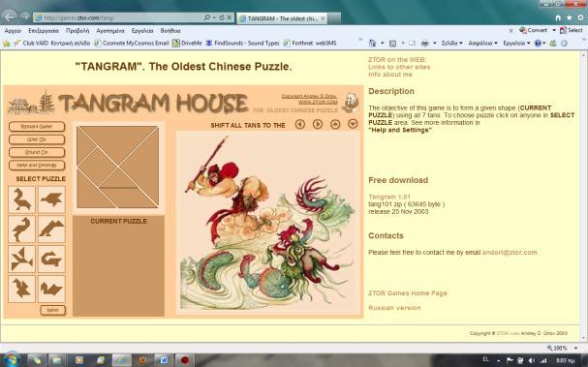Open Microsoft Word from the taskbar

(164, 360)
